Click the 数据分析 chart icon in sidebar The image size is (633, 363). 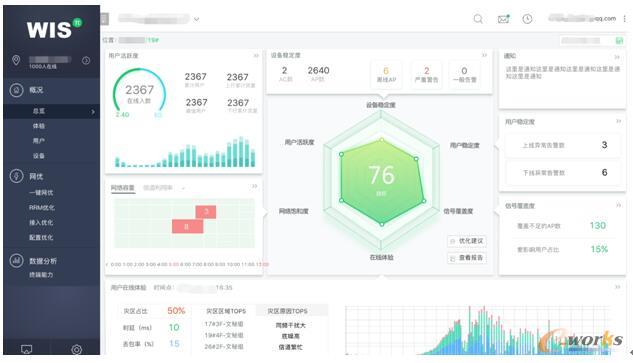tap(17, 260)
